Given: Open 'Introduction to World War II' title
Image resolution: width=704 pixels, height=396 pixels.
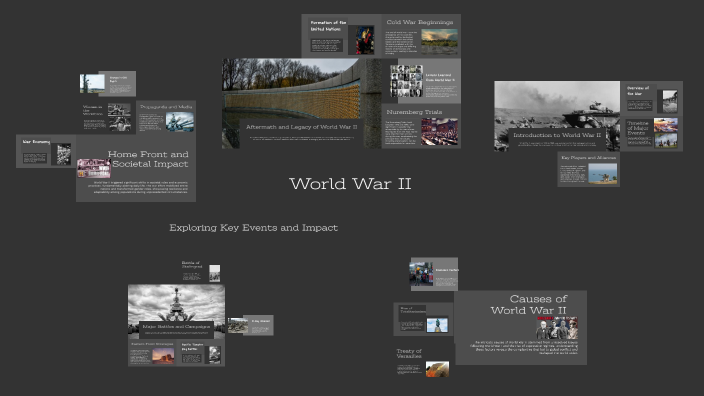Looking at the screenshot, I should tap(557, 135).
